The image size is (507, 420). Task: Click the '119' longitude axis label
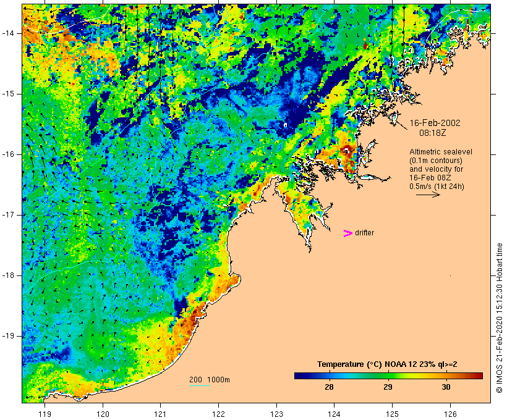coord(45,414)
